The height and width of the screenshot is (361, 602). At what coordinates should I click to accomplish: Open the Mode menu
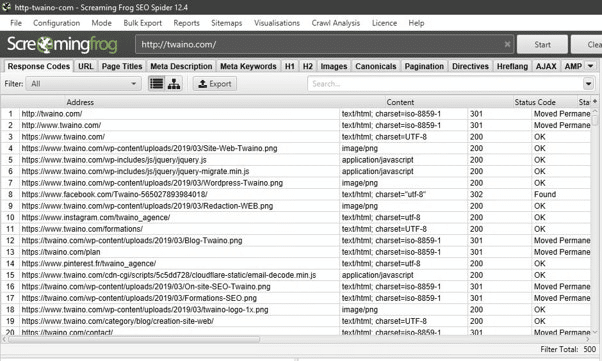click(101, 23)
